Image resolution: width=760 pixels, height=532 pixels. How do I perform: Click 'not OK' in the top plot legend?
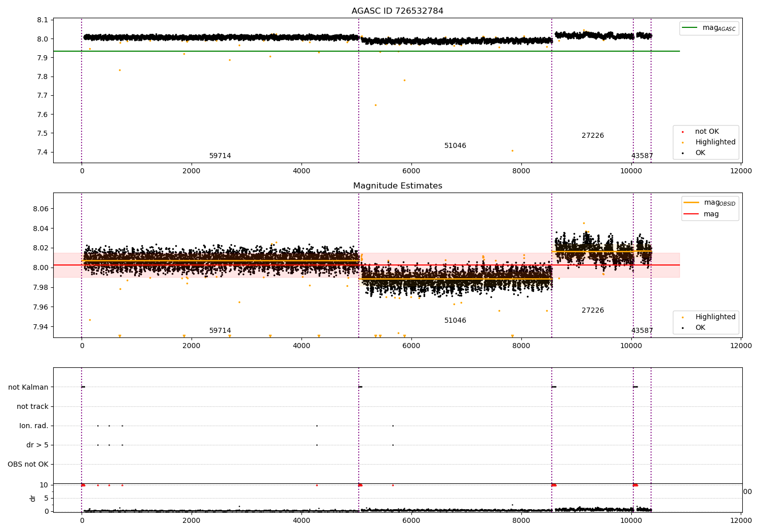(x=706, y=132)
